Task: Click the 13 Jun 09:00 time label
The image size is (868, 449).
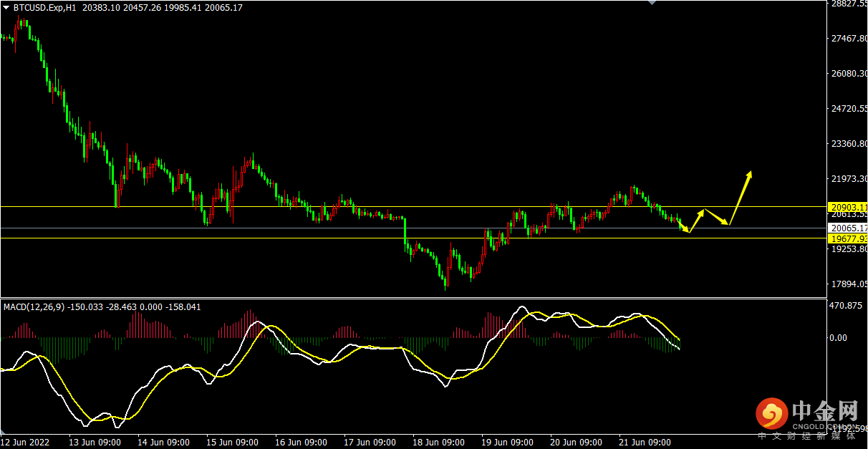Action: tap(95, 443)
